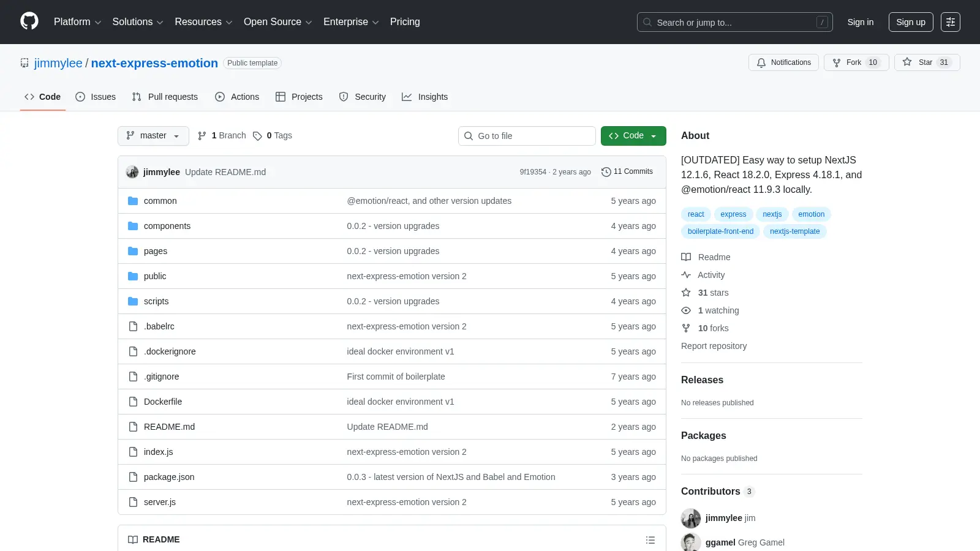Click the file icon beside server.js
Image resolution: width=980 pixels, height=551 pixels.
pos(133,502)
